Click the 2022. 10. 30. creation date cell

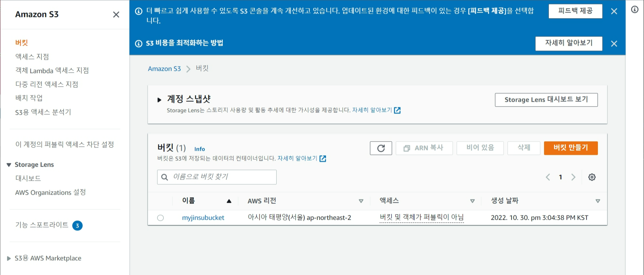point(540,218)
